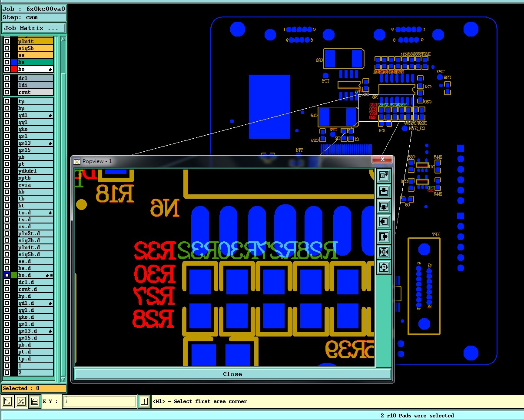Toggle the ydkdrl layer checkbox

[7, 171]
